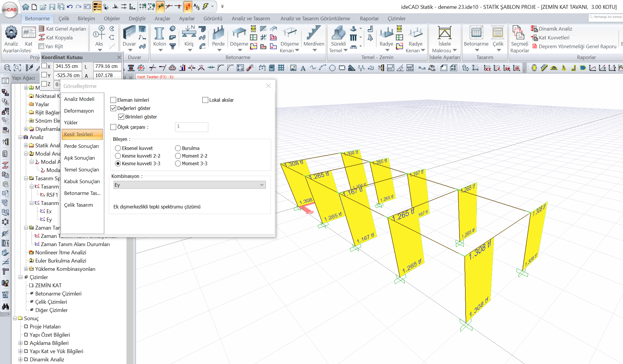Expand the Kiriş dropdown arrow
Viewport: 623px width, 364px height.
click(190, 50)
